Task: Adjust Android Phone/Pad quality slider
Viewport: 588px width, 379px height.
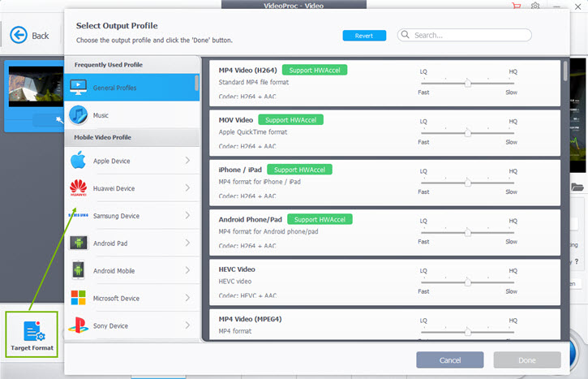Action: click(x=467, y=232)
